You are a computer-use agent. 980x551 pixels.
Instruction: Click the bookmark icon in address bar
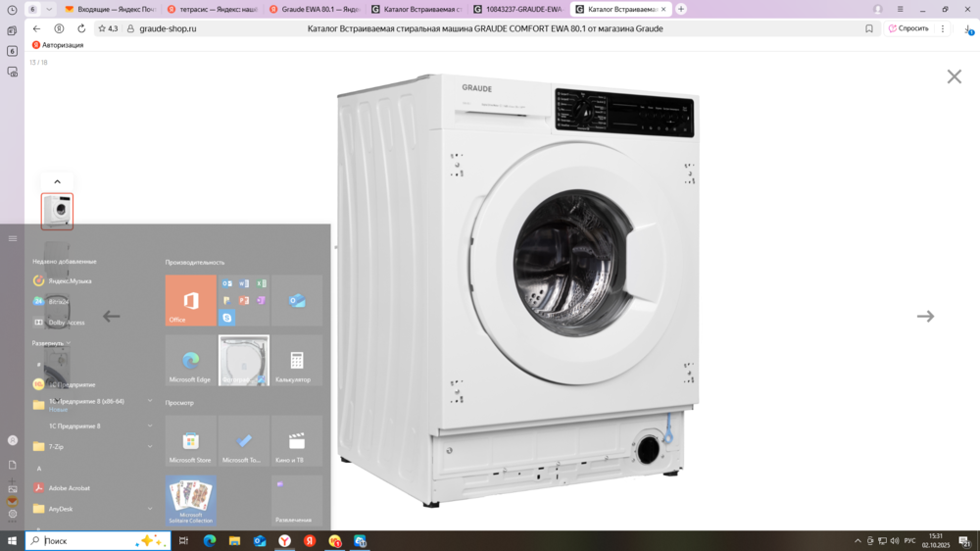pos(869,28)
